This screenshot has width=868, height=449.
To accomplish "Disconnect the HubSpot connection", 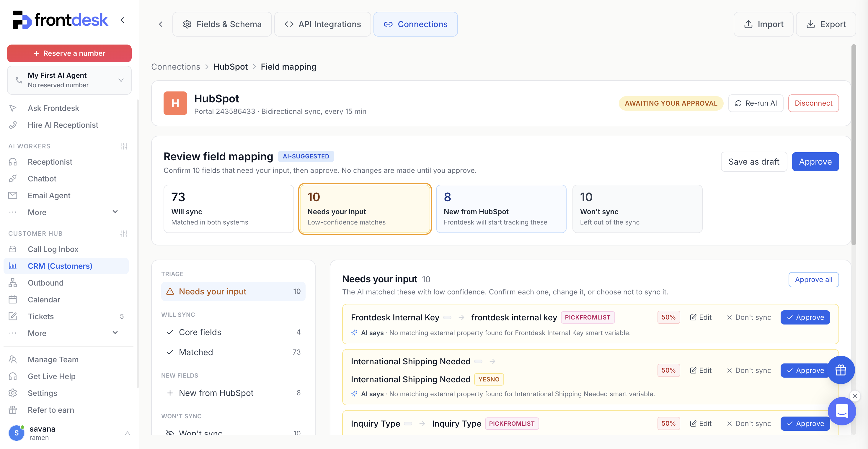I will [x=813, y=103].
